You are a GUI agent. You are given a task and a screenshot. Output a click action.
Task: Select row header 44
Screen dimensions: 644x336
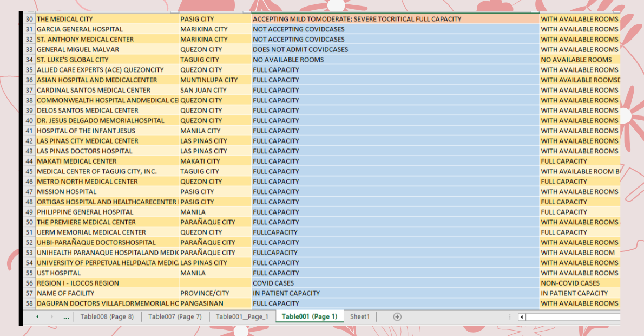(x=29, y=161)
